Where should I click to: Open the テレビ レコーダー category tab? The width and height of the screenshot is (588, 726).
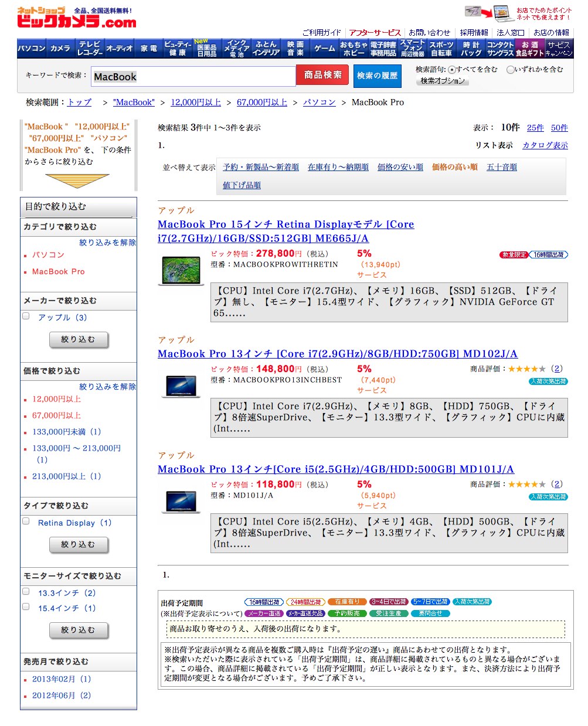pos(90,49)
